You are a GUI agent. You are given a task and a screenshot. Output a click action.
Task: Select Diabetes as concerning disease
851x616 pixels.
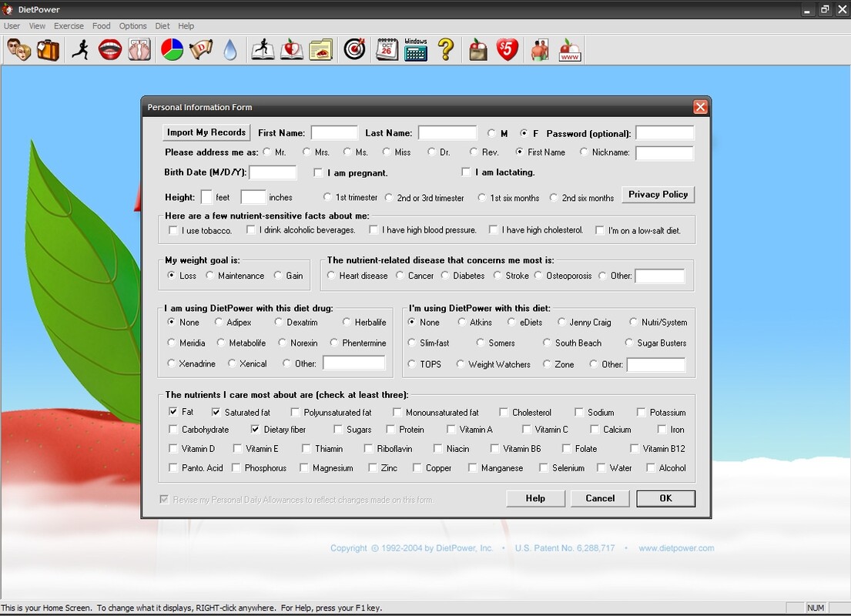[445, 276]
